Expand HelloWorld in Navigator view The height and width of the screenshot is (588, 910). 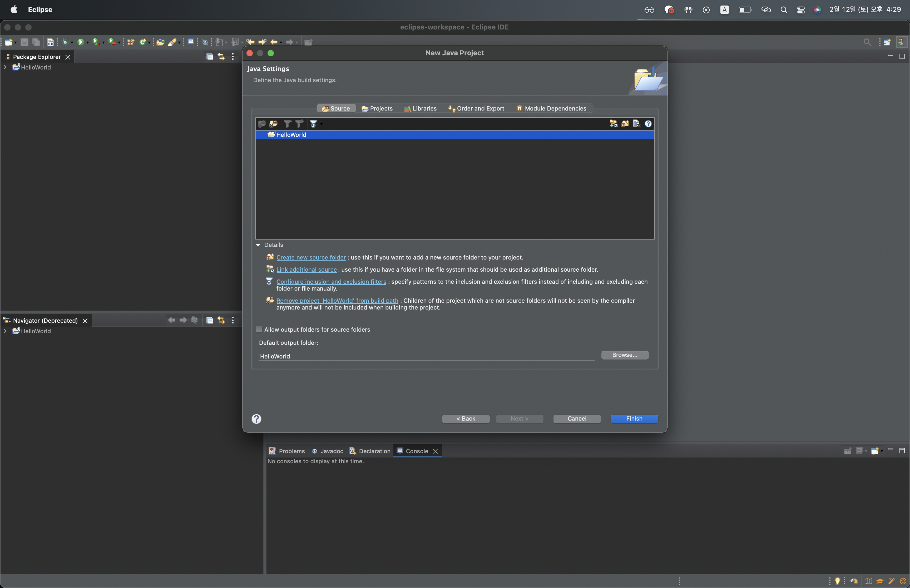5,331
